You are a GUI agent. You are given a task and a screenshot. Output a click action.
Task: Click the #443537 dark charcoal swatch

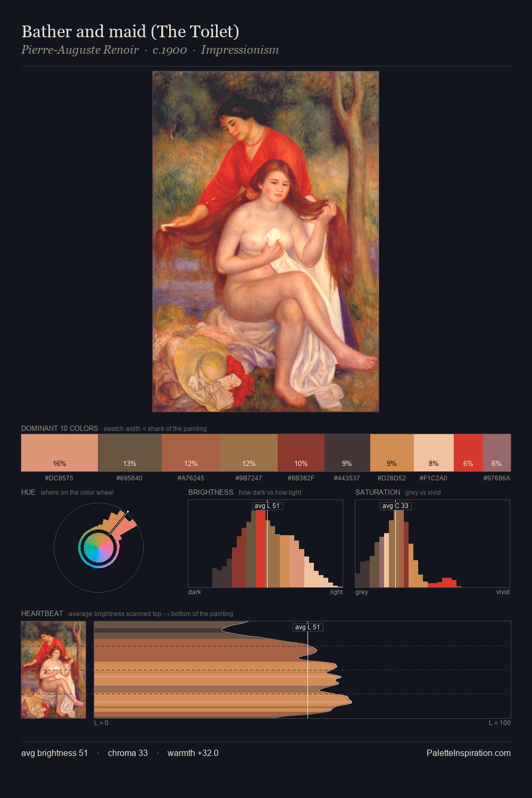[x=347, y=453]
